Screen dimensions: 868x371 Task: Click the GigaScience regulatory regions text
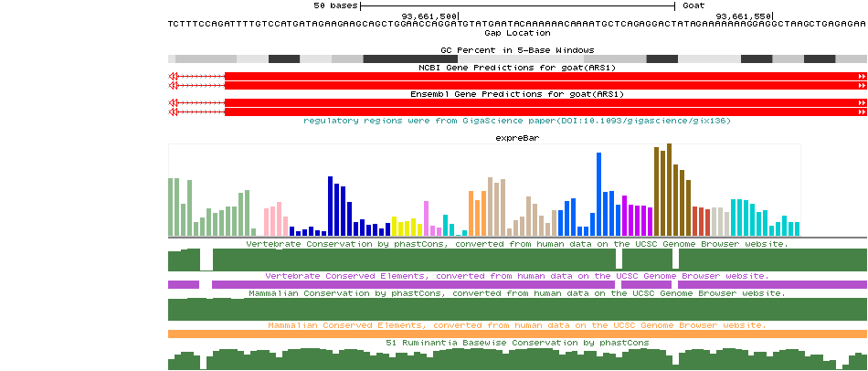517,121
